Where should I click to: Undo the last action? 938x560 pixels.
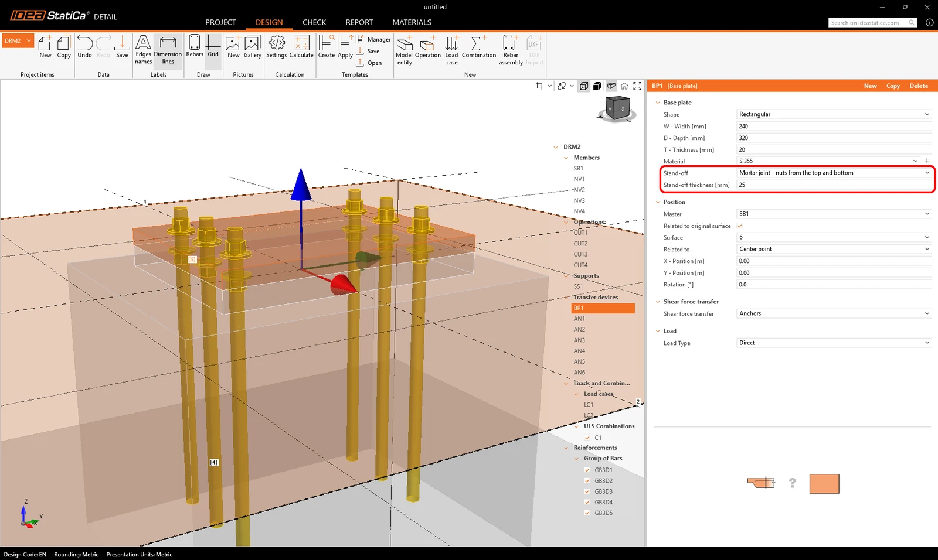pyautogui.click(x=84, y=47)
